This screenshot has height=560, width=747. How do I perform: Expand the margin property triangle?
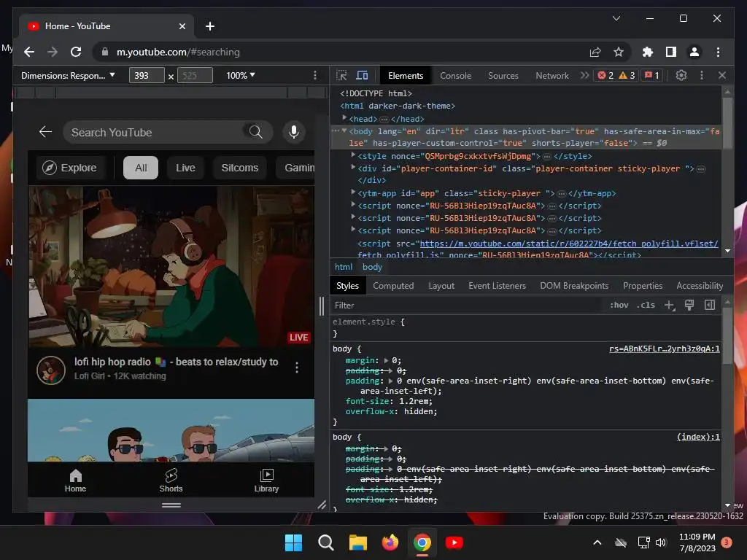(x=386, y=360)
